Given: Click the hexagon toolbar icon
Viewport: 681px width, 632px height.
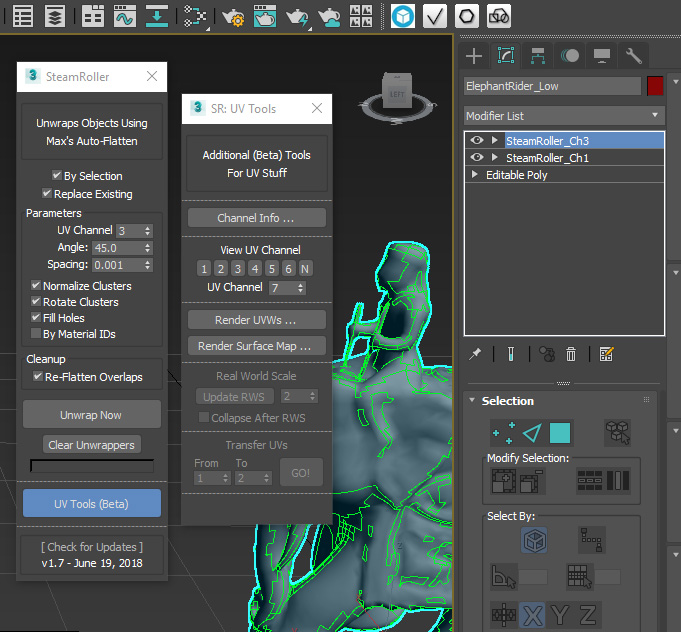Looking at the screenshot, I should click(467, 16).
